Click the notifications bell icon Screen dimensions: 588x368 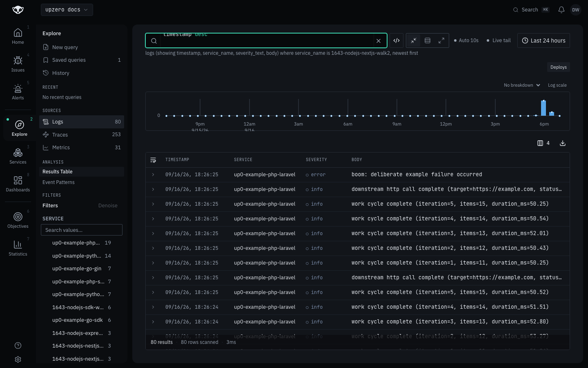pyautogui.click(x=561, y=10)
